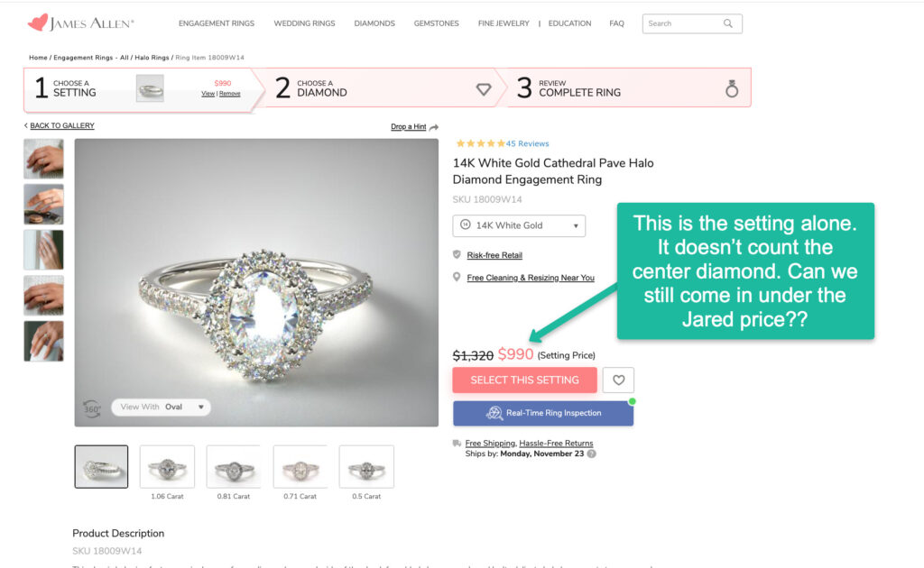Click the Drop a Hint arrow icon
This screenshot has width=924, height=568.
(x=434, y=127)
